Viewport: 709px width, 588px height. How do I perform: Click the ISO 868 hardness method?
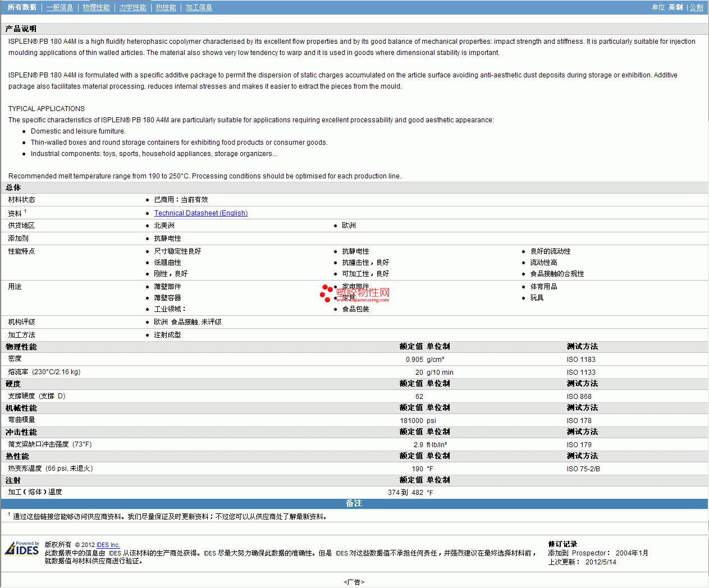point(579,397)
